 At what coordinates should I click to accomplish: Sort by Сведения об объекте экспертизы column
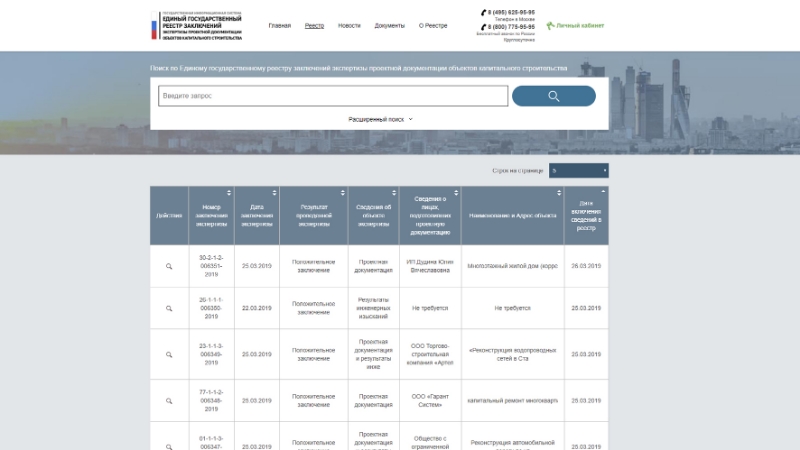[x=393, y=193]
